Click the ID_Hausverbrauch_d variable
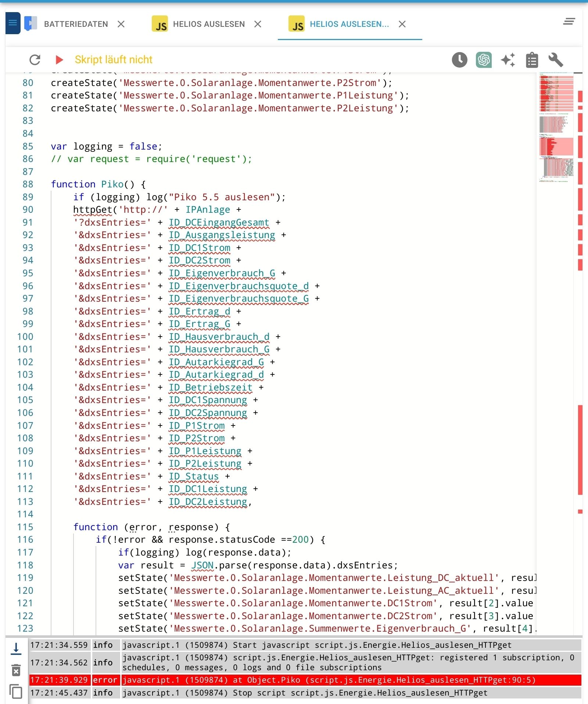 coord(219,337)
